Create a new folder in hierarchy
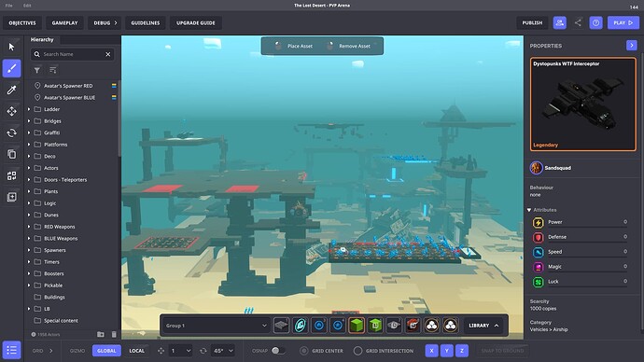This screenshot has height=362, width=644. pyautogui.click(x=100, y=334)
